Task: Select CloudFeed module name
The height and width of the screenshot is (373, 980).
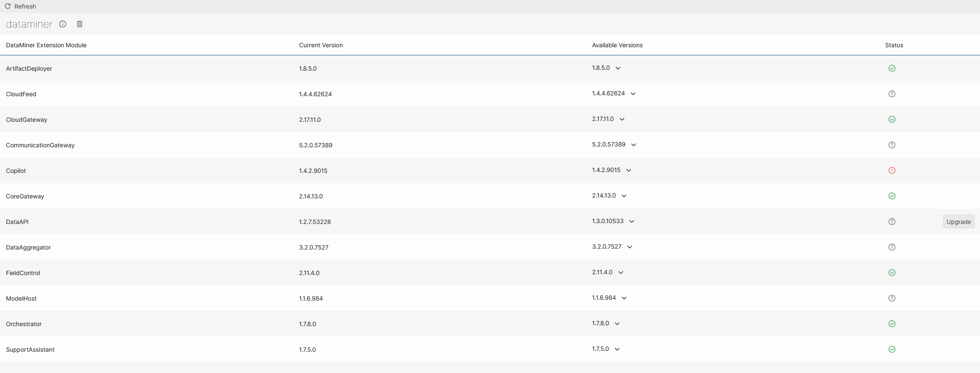Action: (x=21, y=94)
